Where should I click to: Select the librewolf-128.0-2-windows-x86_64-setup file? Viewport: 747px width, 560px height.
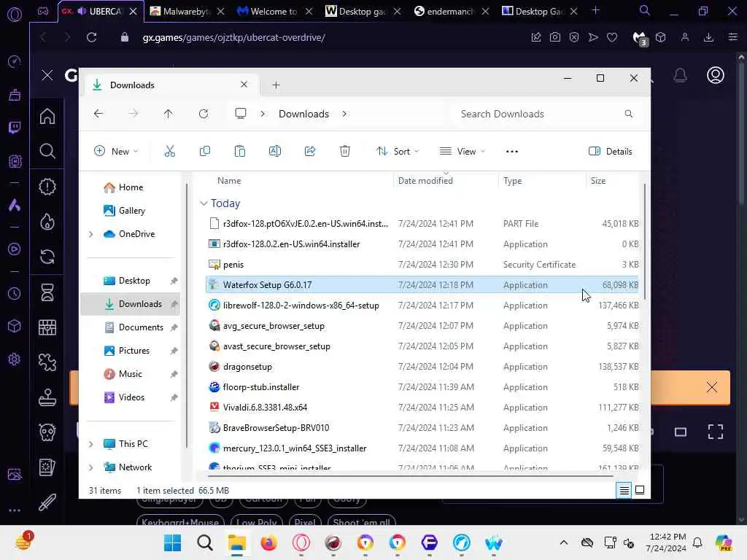(422, 306)
